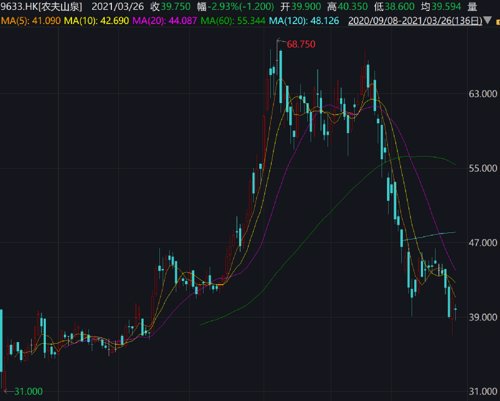Image resolution: width=500 pixels, height=401 pixels.
Task: Click the average price value 39.594
Action: point(446,6)
